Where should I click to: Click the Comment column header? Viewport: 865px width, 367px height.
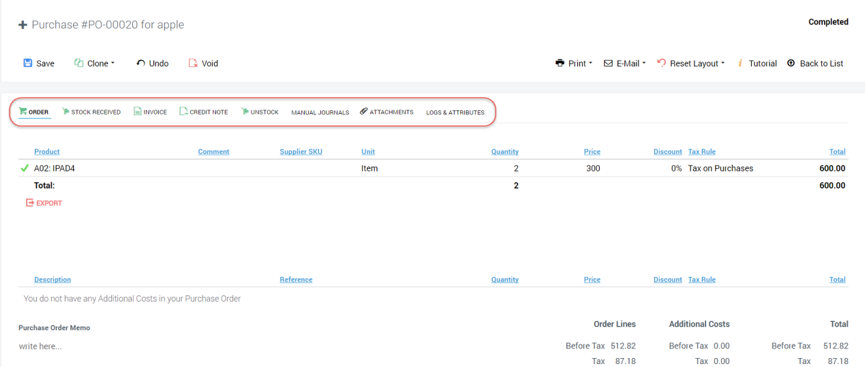click(213, 152)
